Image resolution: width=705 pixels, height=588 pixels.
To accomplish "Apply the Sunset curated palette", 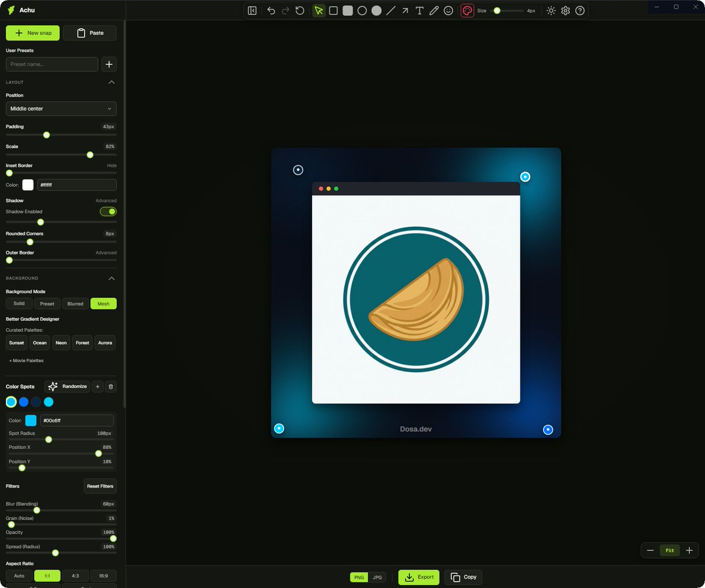I will click(16, 342).
